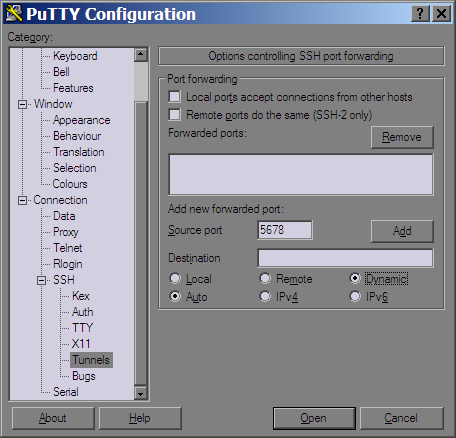Open the X11 category
This screenshot has height=438, width=456.
click(81, 344)
